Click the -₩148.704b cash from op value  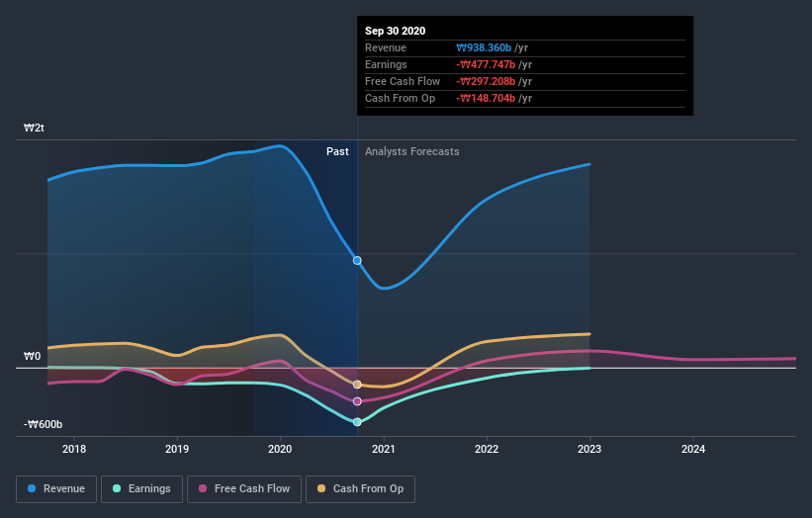486,98
